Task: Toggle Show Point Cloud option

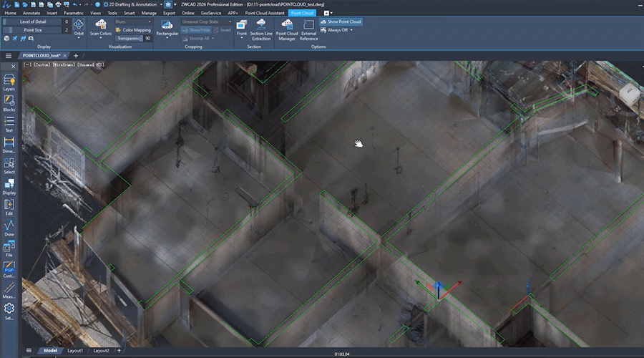Action: 341,21
